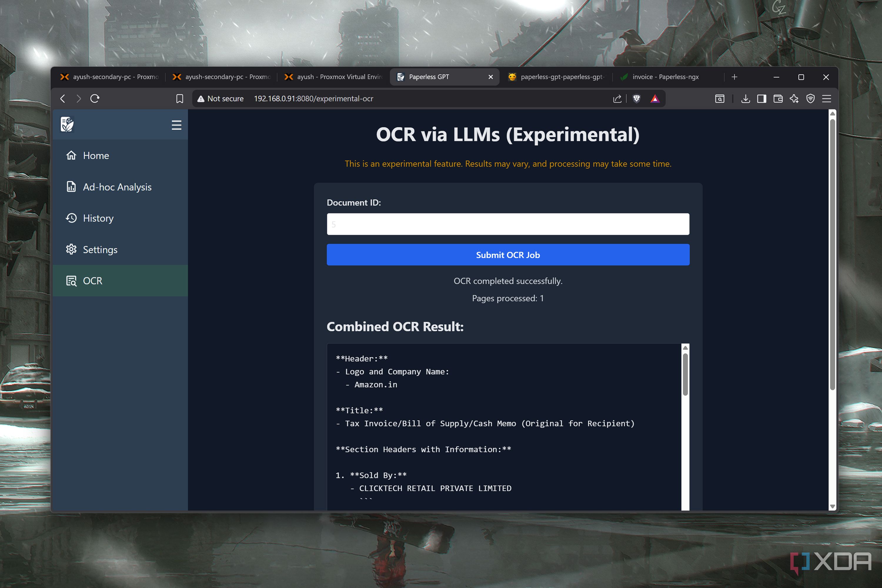Viewport: 882px width, 588px height.
Task: Click the "Document ID:" label
Action: coord(354,203)
